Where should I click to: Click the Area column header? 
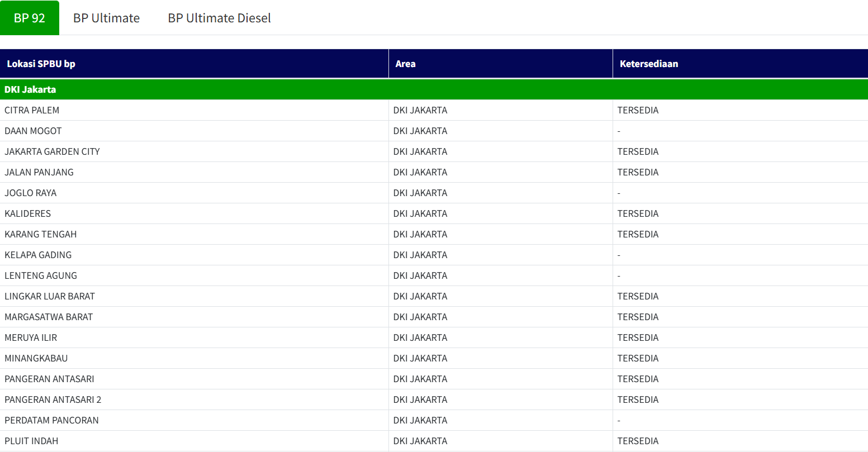click(405, 64)
